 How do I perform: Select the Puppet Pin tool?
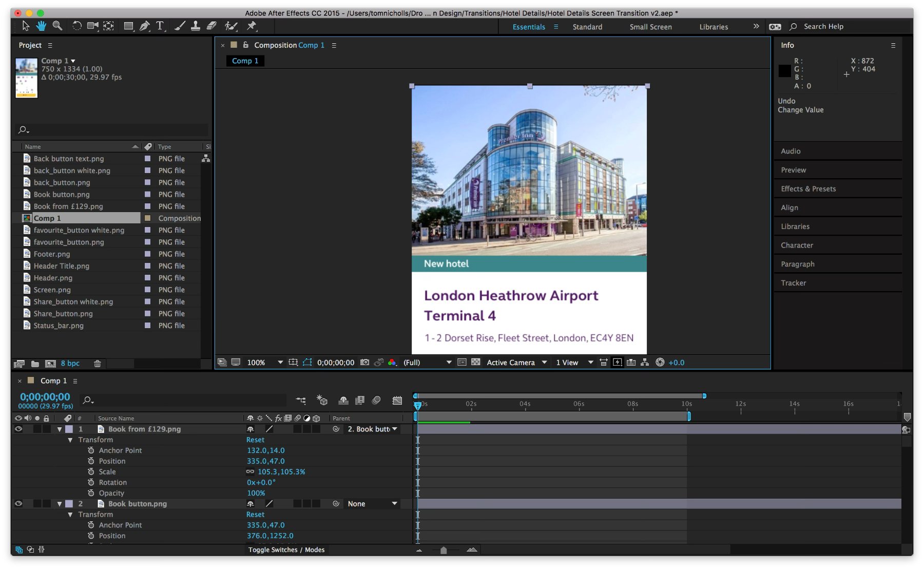tap(252, 26)
